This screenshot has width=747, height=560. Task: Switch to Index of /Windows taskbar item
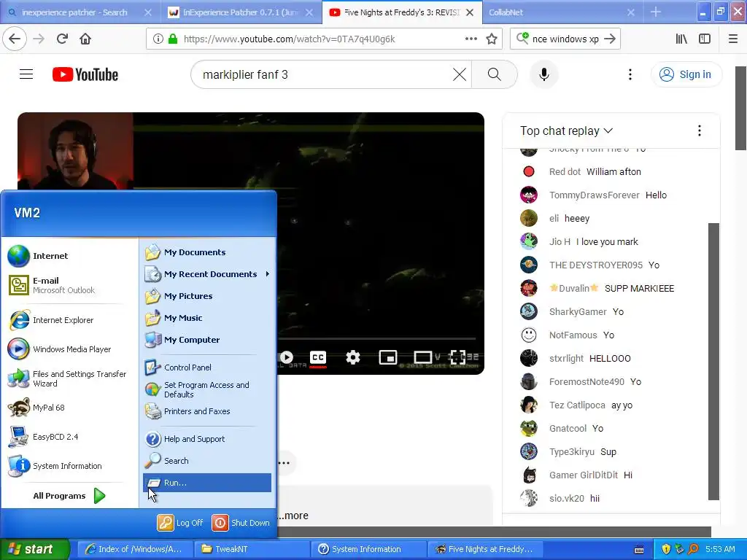[135, 549]
